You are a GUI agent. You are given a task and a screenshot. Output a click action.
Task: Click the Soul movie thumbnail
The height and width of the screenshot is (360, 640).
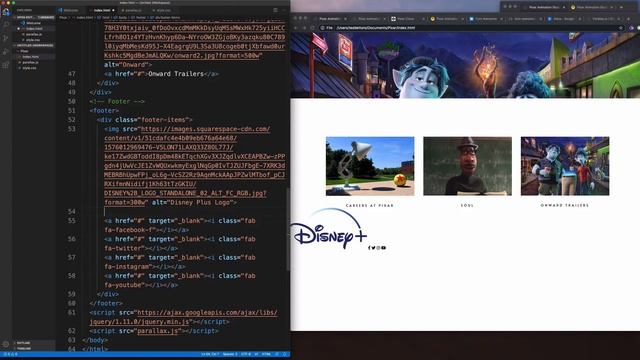click(x=467, y=166)
